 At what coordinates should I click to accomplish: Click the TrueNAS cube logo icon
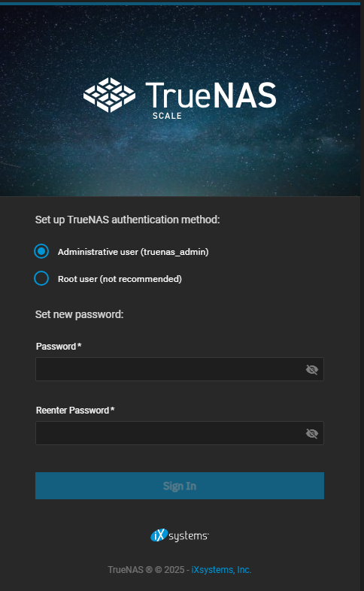(109, 95)
